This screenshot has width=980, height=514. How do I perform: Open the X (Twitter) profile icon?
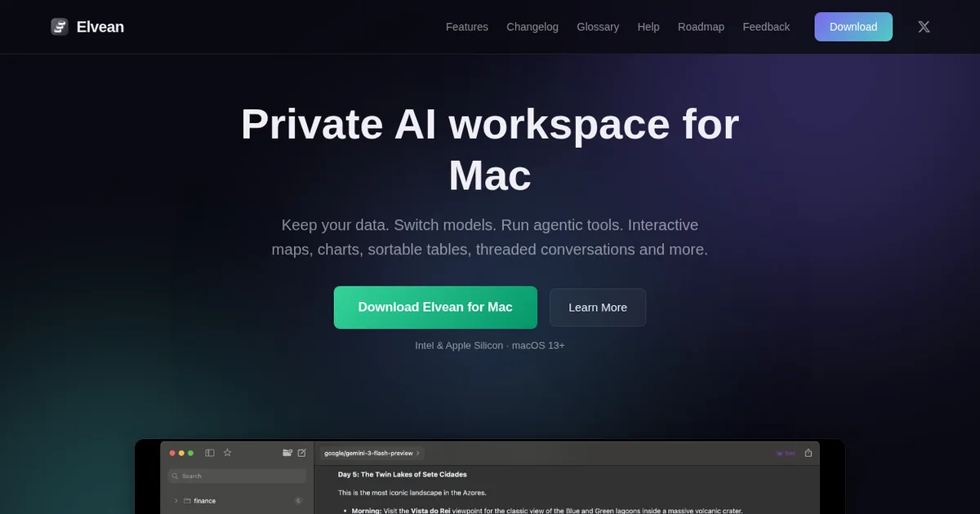(x=924, y=27)
